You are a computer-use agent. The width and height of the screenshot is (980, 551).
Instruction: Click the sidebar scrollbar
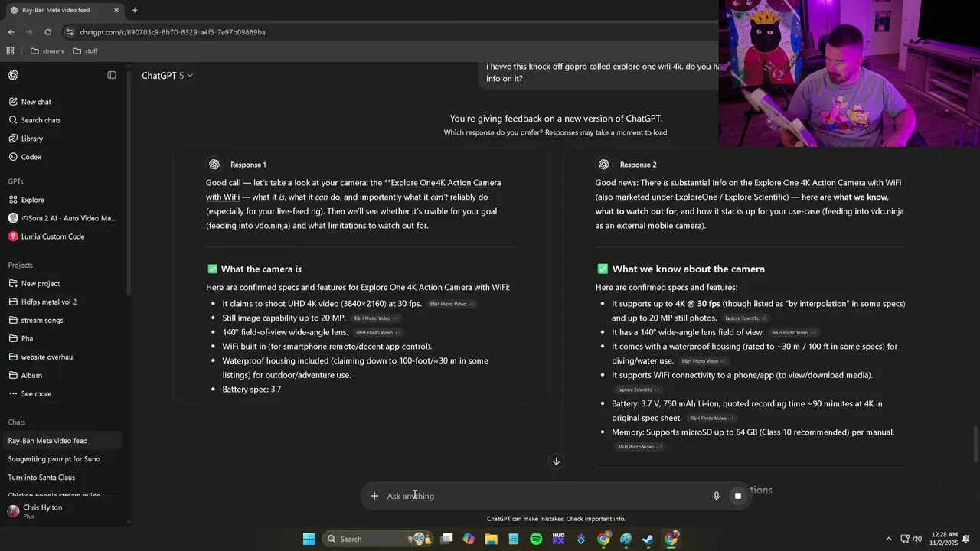click(x=128, y=184)
